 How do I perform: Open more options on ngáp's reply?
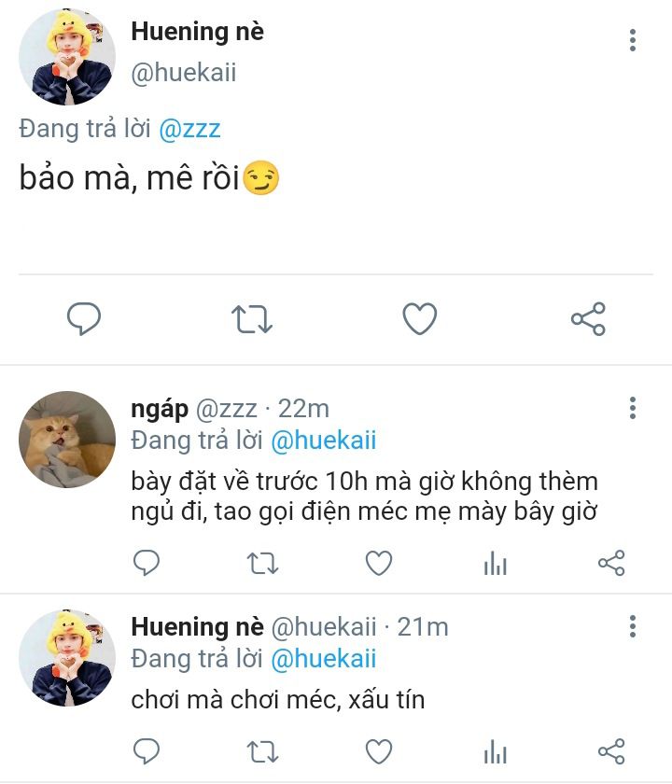(x=633, y=408)
